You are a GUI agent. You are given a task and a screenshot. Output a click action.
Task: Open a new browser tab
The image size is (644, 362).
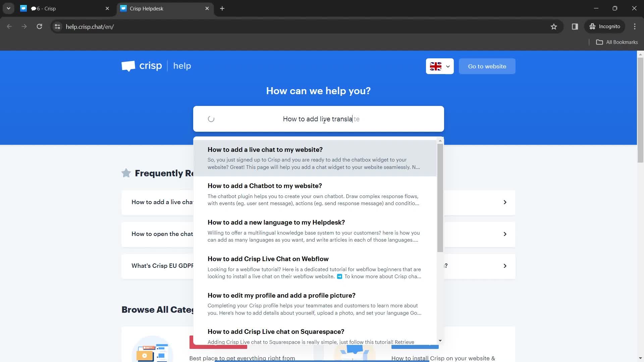222,8
